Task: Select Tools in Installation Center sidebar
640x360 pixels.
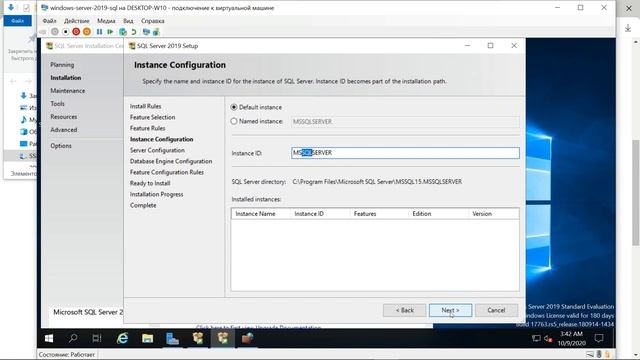Action: tap(58, 104)
